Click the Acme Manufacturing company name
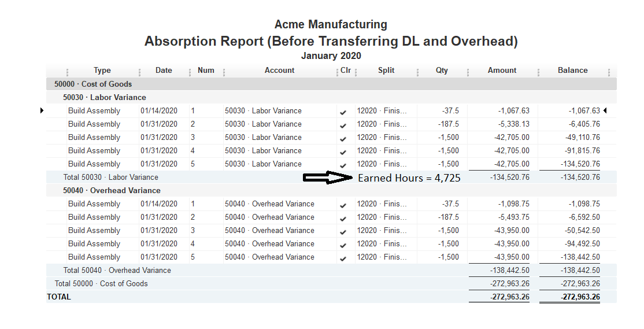 point(331,24)
